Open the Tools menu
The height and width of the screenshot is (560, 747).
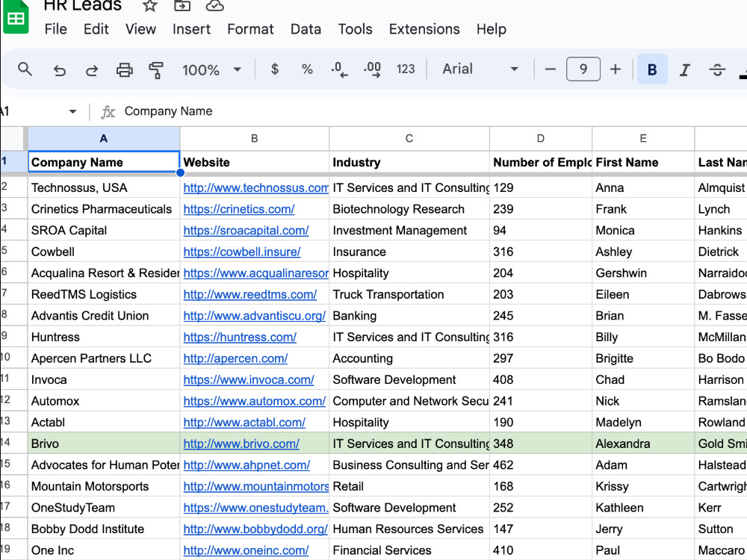click(x=355, y=29)
